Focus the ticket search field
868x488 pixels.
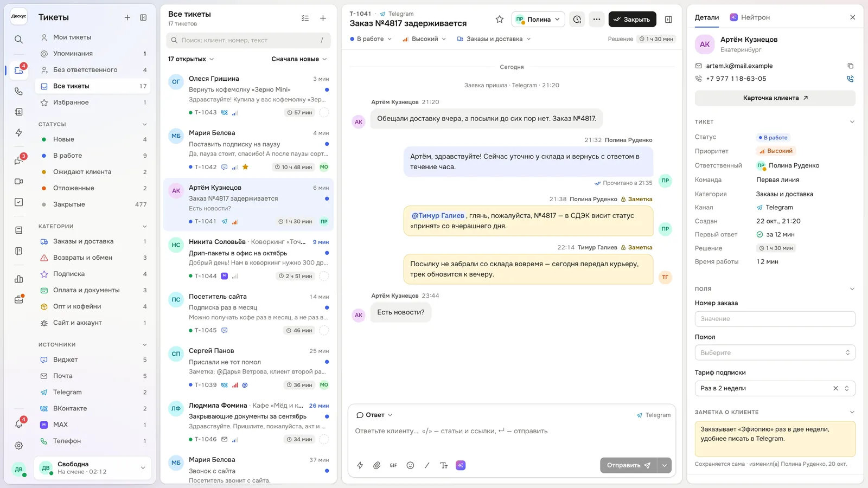point(248,40)
